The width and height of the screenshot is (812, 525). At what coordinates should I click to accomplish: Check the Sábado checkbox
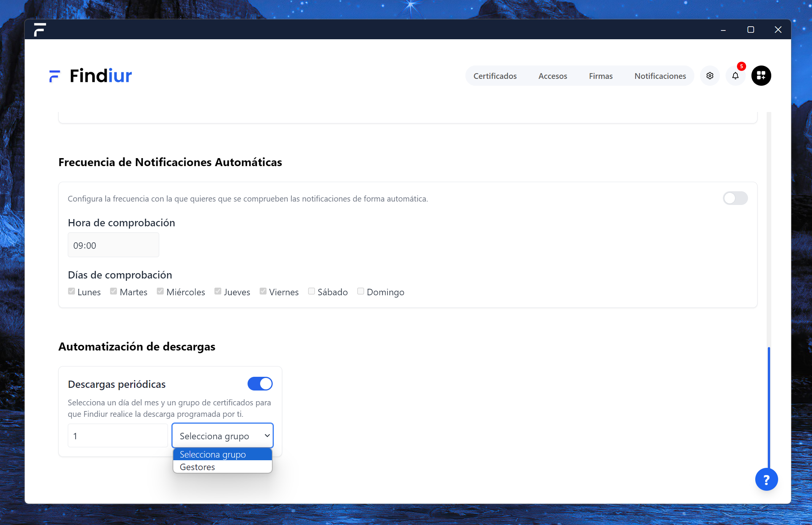[x=312, y=291]
